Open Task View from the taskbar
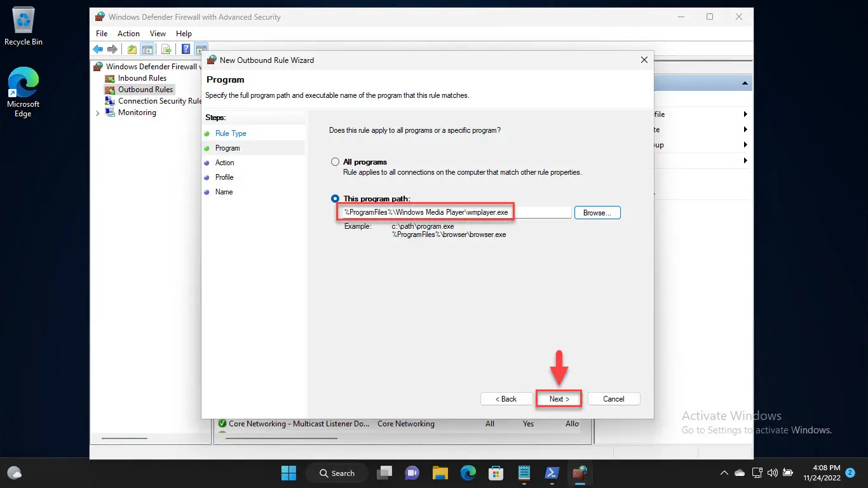This screenshot has height=488, width=868. pyautogui.click(x=384, y=473)
